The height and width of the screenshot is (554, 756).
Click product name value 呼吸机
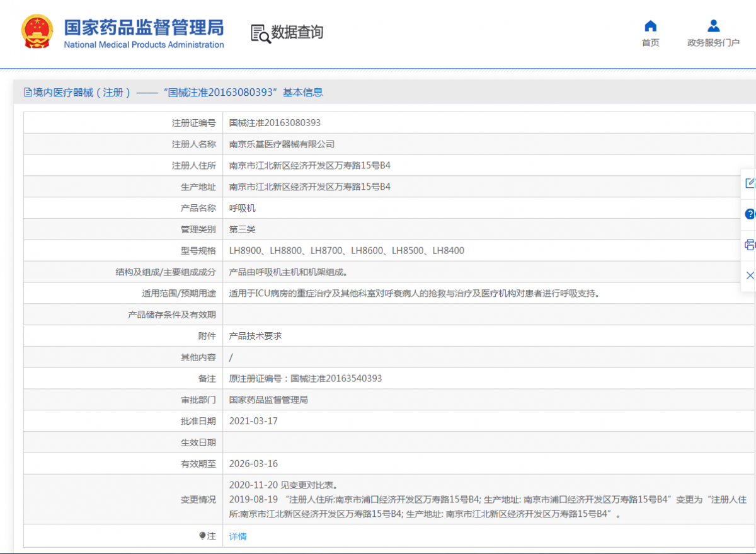pyautogui.click(x=243, y=208)
